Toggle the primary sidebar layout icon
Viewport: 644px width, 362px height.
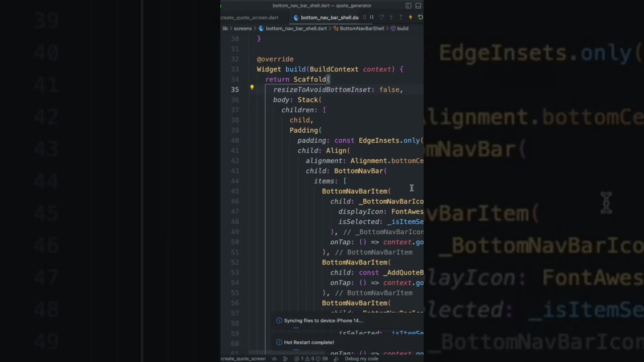pos(409,6)
